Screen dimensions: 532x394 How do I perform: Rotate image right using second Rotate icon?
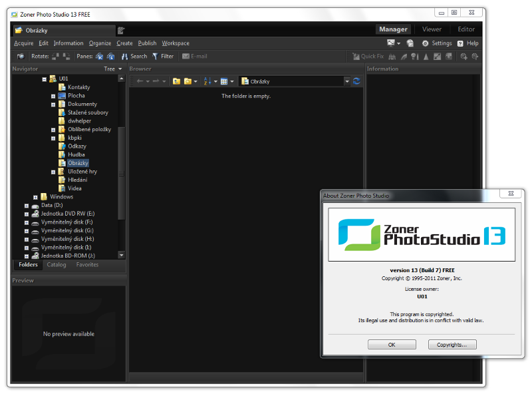coord(66,57)
